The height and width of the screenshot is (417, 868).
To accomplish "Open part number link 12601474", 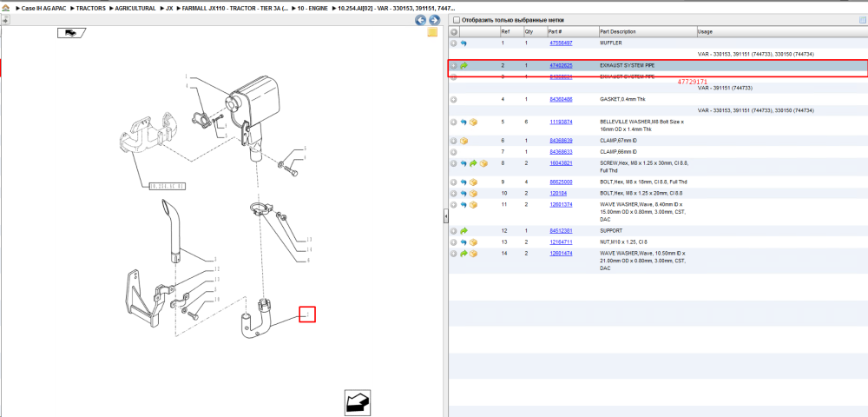I will [561, 254].
